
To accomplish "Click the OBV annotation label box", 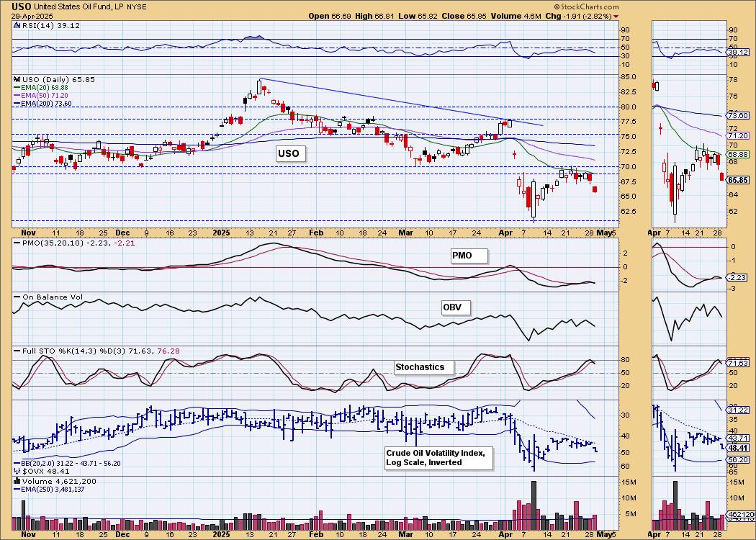I will pos(456,307).
